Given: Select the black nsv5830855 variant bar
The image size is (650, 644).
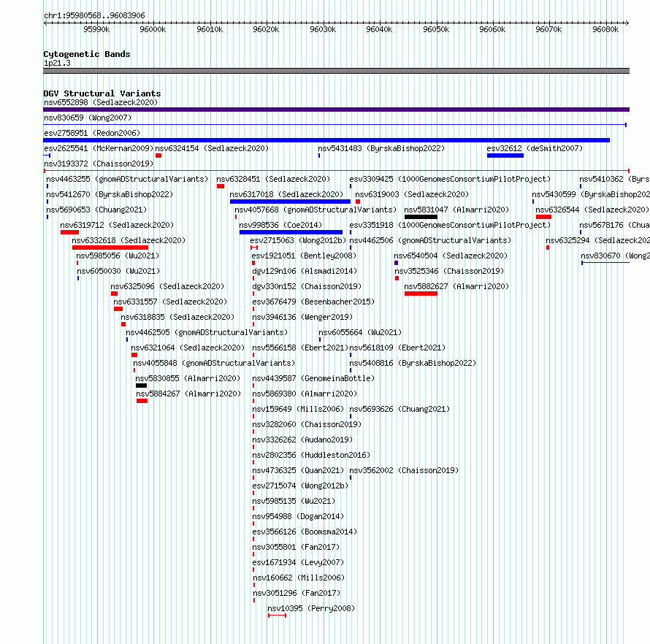Looking at the screenshot, I should [142, 386].
